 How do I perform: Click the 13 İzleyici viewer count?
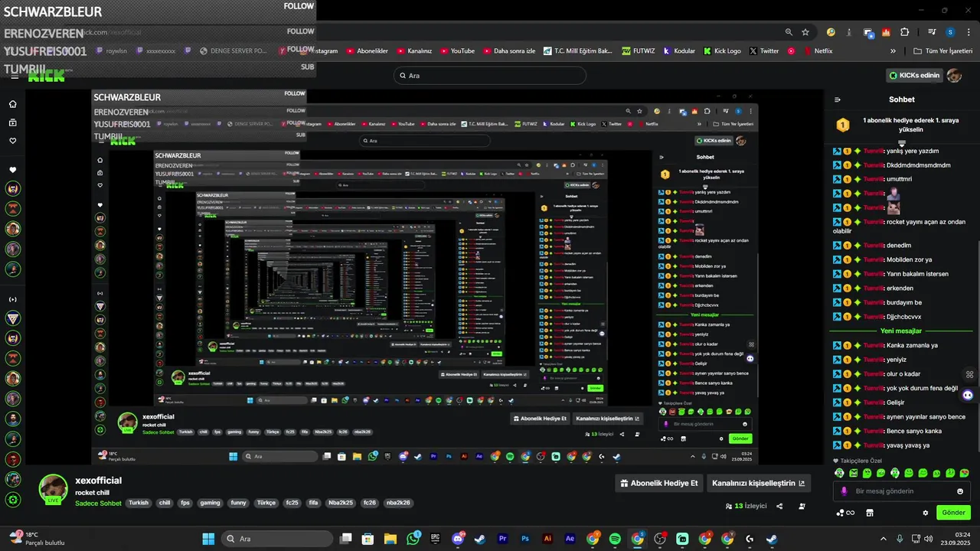tap(746, 506)
